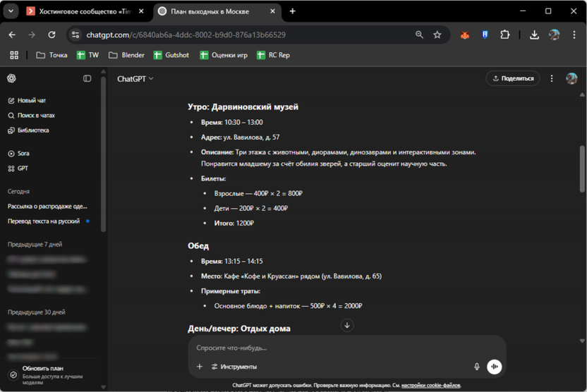
Task: Expand the ChatGPT model selector dropdown
Action: [135, 78]
